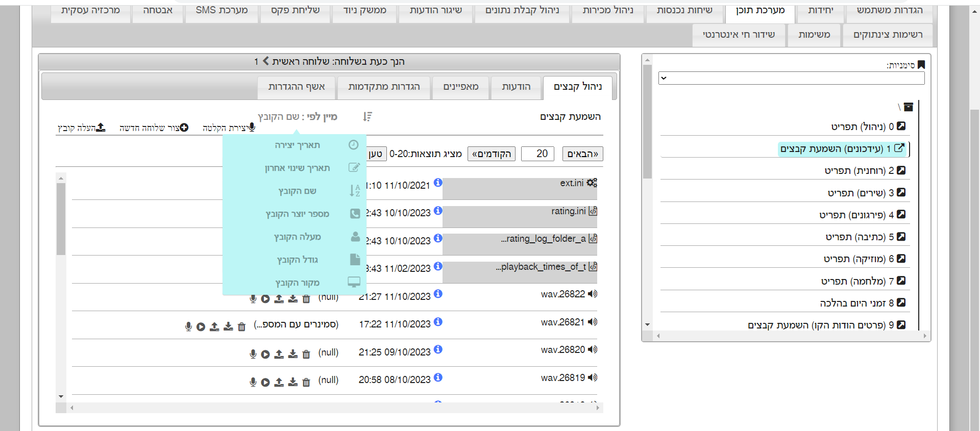The image size is (980, 431).
Task: Click the upload icon in the wav.26821 row
Action: 214,326
